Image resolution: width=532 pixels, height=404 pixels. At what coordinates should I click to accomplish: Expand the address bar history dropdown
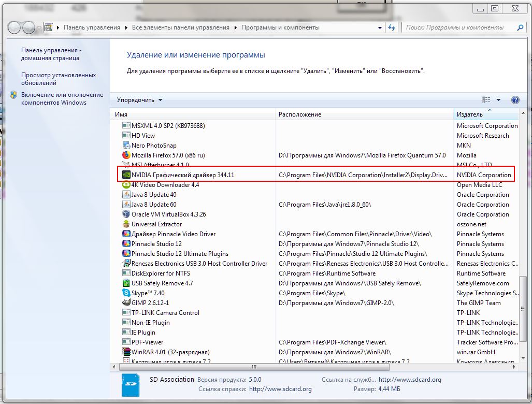tap(380, 28)
